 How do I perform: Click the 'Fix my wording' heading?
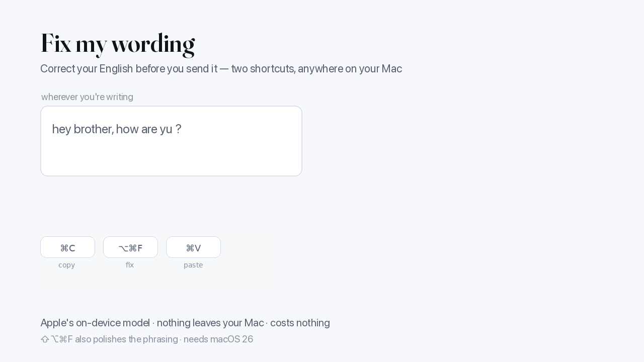pos(118,44)
